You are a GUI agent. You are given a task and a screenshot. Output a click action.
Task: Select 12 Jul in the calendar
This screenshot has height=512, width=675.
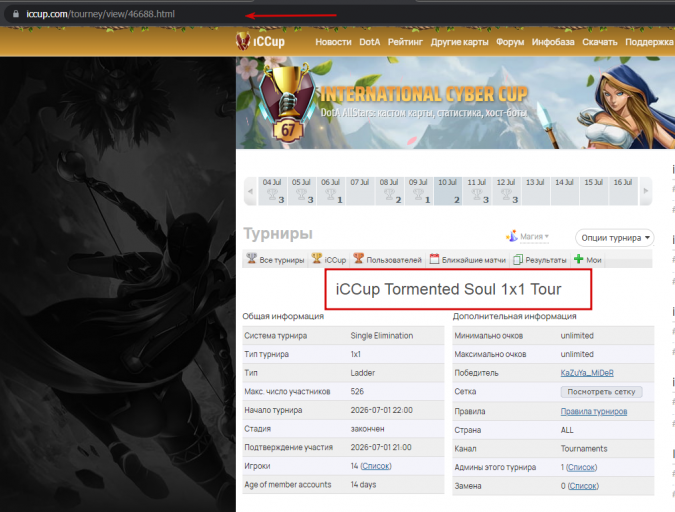[506, 191]
